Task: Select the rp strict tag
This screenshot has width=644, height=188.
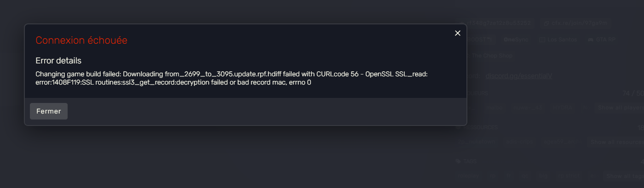Action: (568, 176)
